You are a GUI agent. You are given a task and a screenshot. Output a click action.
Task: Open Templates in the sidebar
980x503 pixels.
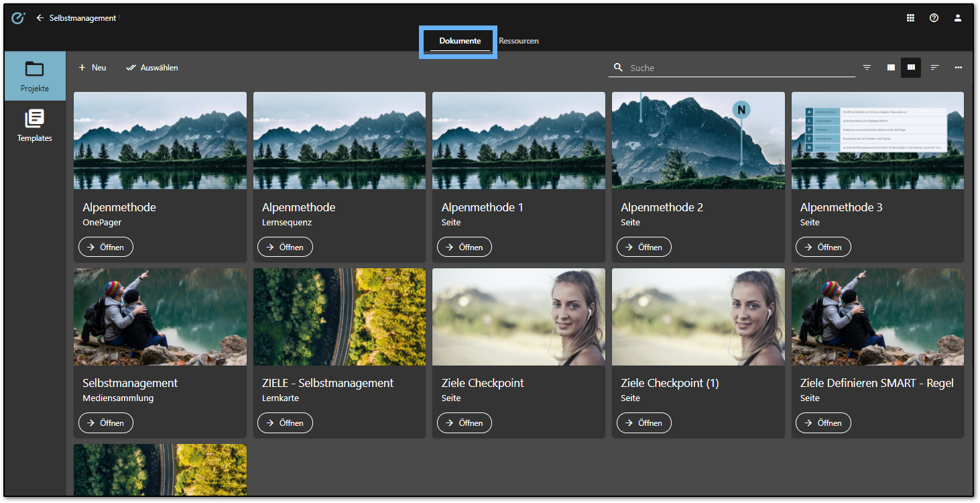coord(35,125)
